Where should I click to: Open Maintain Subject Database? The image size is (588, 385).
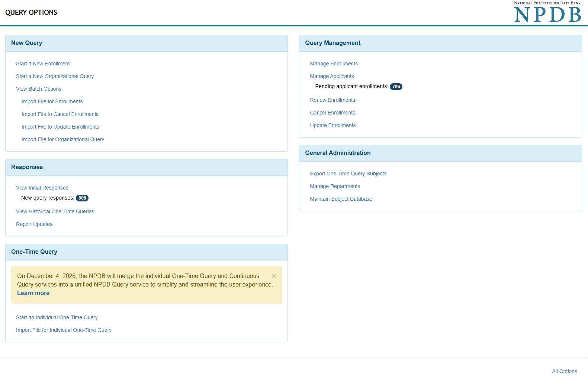(x=341, y=199)
